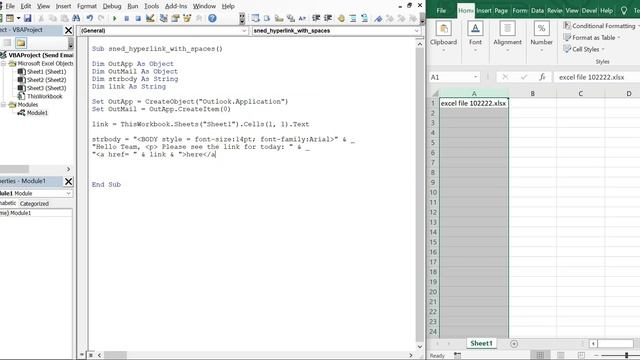The image size is (640, 360).
Task: Pause execution with the Break icon
Action: coord(127,18)
